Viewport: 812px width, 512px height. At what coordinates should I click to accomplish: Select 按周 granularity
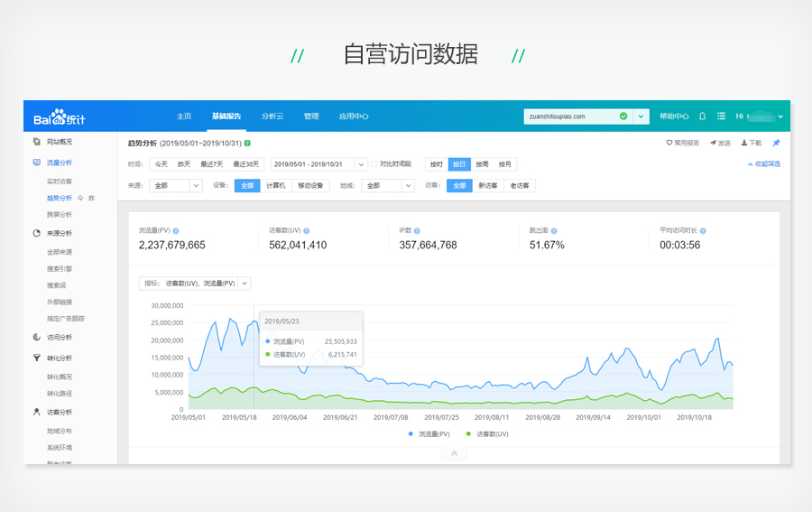482,164
